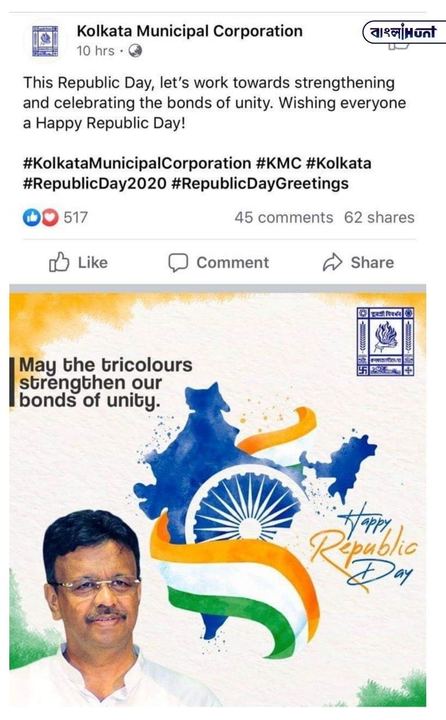Click the blue like reaction icon

(x=31, y=217)
